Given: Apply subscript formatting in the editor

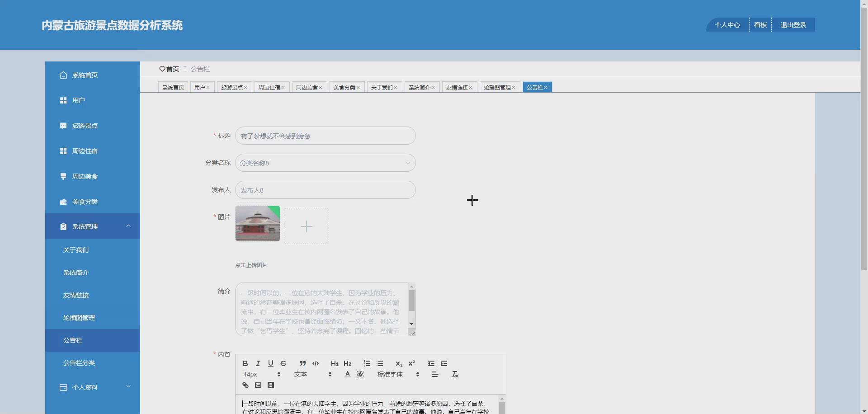Looking at the screenshot, I should click(x=399, y=363).
